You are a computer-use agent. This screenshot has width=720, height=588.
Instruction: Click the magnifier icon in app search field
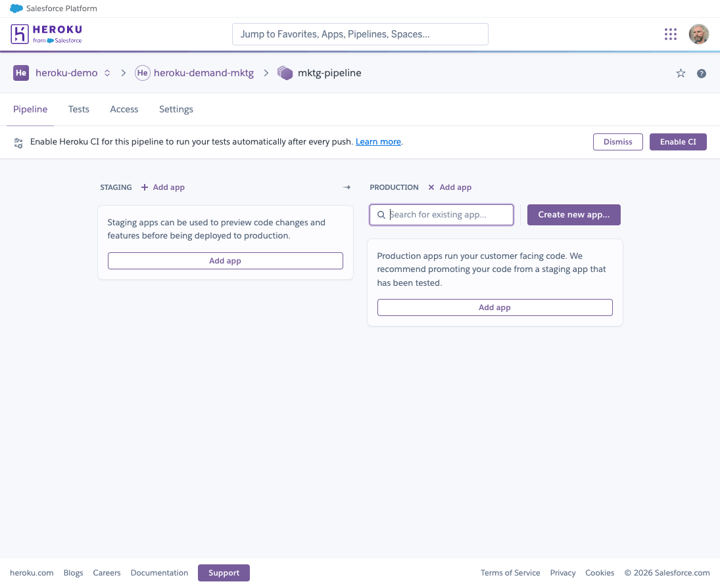click(x=381, y=215)
